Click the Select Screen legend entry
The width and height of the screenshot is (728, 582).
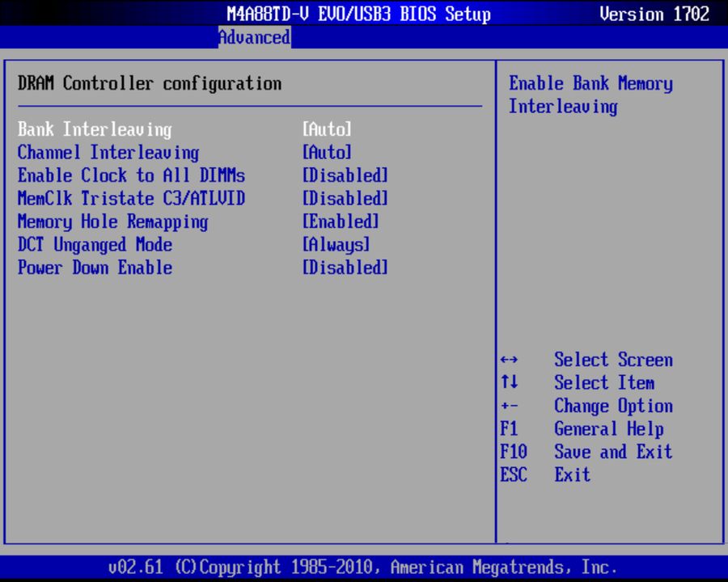[x=613, y=360]
